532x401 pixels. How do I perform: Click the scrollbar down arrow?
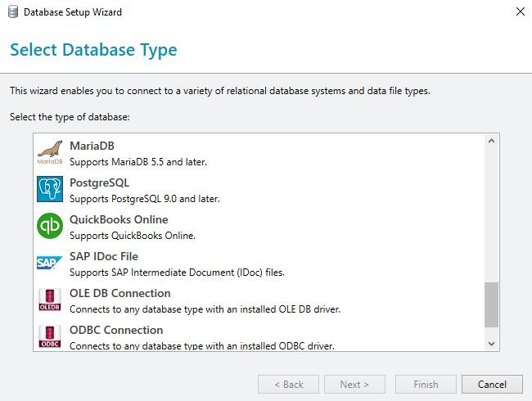491,343
